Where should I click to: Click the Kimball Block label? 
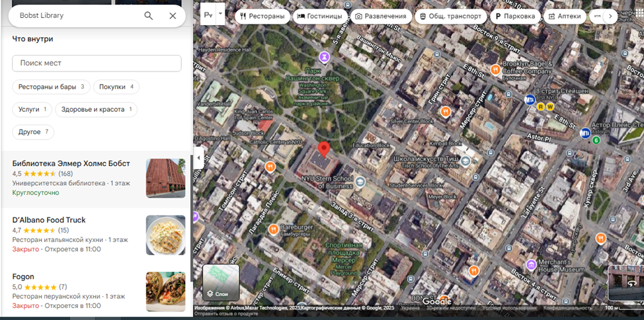point(446,143)
